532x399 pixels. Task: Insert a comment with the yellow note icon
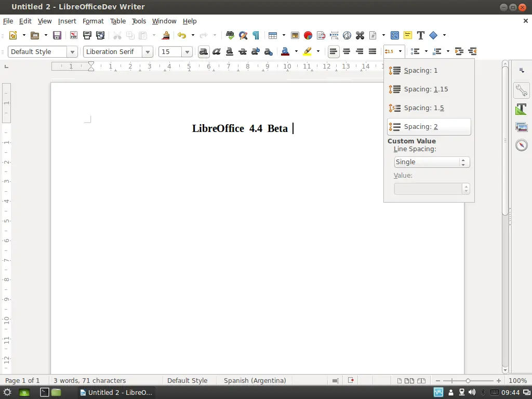pyautogui.click(x=408, y=35)
